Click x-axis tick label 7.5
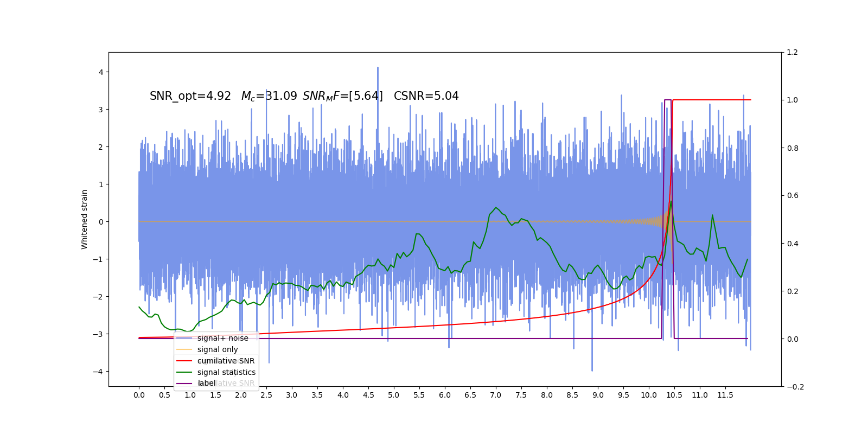868x434 pixels. pyautogui.click(x=521, y=395)
